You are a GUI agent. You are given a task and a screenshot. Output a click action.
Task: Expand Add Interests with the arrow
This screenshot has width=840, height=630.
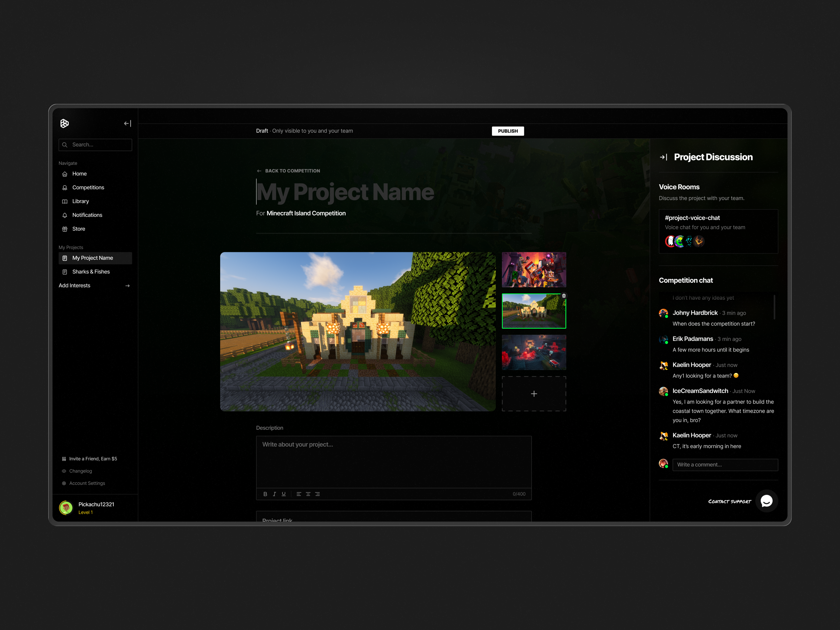[127, 285]
